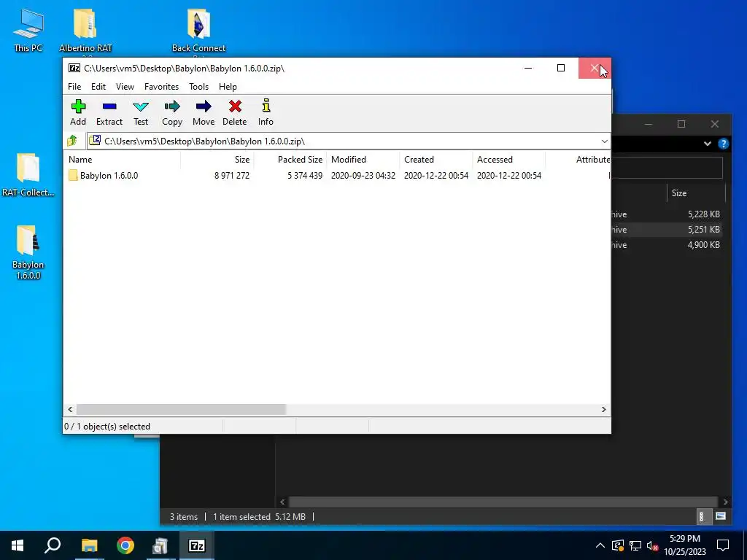747x560 pixels.
Task: Minimize the 7-Zip window
Action: pyautogui.click(x=528, y=68)
